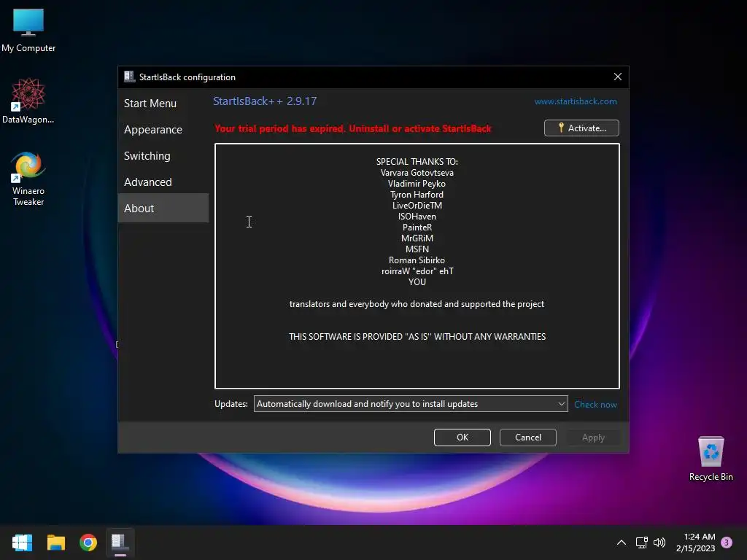Click the Apply button
The image size is (747, 560).
tap(593, 437)
